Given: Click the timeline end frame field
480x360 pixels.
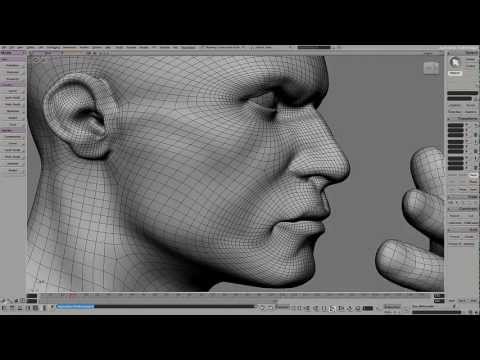Looking at the screenshot, I should [439, 296].
